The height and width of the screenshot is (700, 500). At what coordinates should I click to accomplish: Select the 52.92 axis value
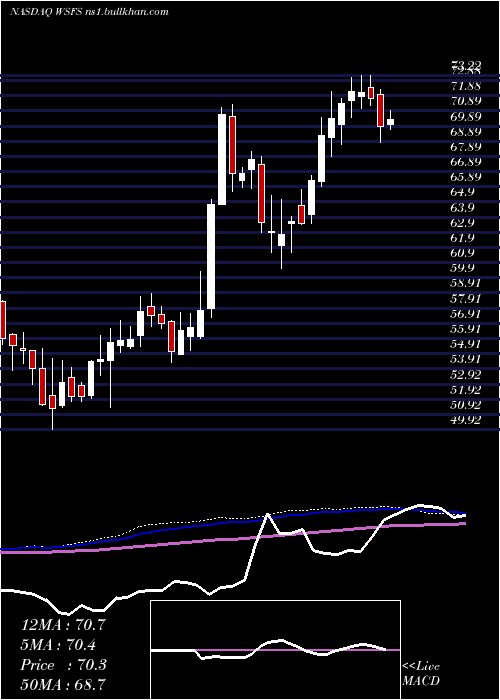(x=467, y=374)
